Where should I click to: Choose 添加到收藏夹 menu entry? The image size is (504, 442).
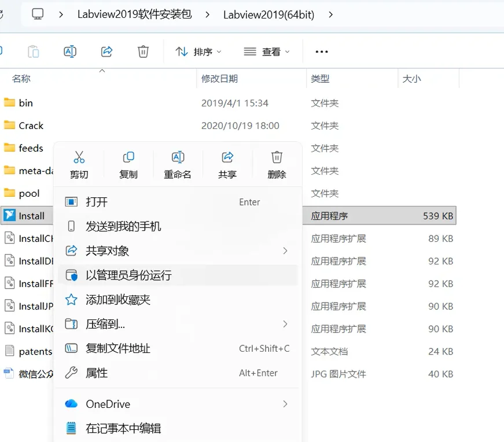(178, 300)
